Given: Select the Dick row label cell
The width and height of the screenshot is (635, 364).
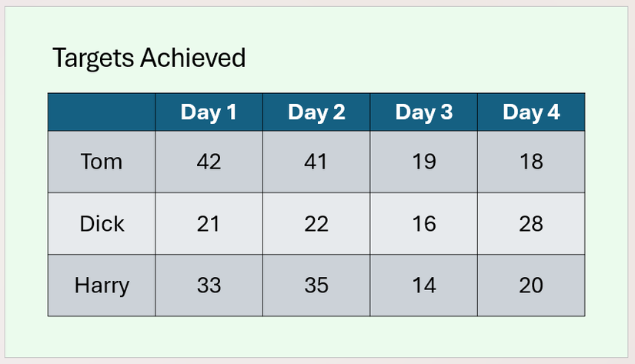Looking at the screenshot, I should [102, 224].
